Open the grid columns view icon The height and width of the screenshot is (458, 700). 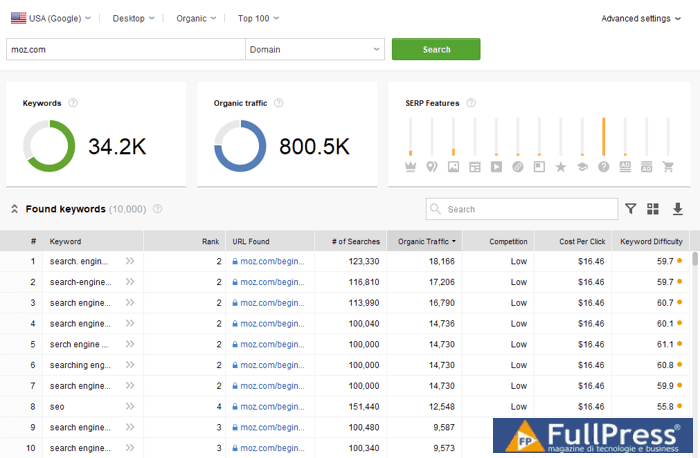(x=653, y=209)
